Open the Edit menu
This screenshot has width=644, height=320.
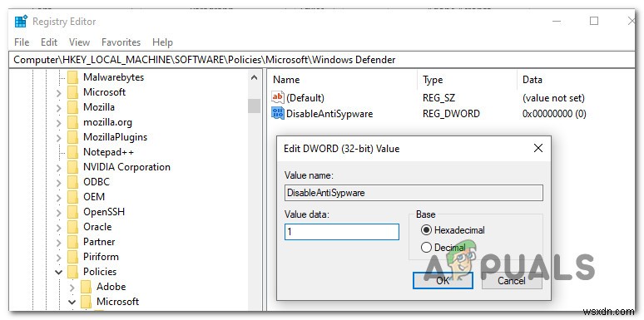(x=49, y=42)
